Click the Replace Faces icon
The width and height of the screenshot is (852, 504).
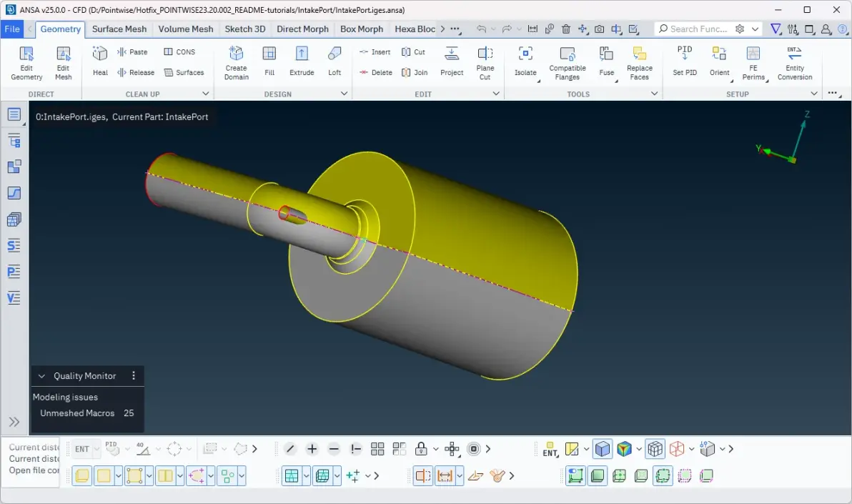click(x=640, y=63)
